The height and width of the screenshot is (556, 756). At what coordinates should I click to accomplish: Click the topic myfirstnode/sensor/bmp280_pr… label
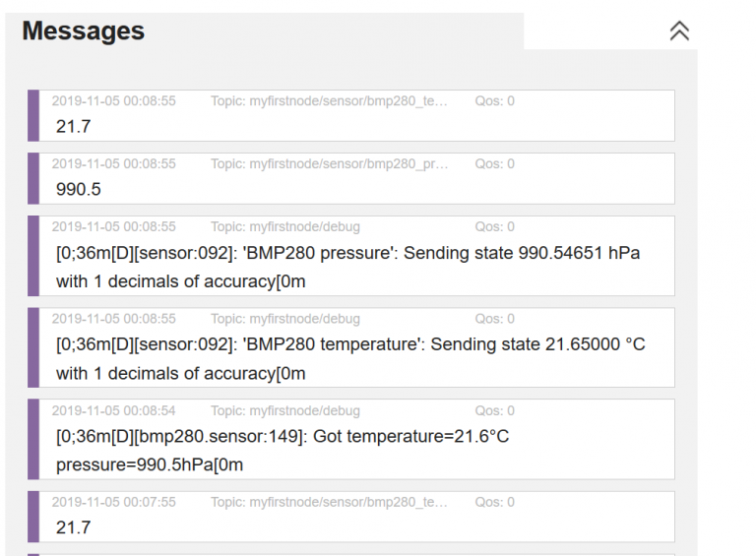(329, 164)
